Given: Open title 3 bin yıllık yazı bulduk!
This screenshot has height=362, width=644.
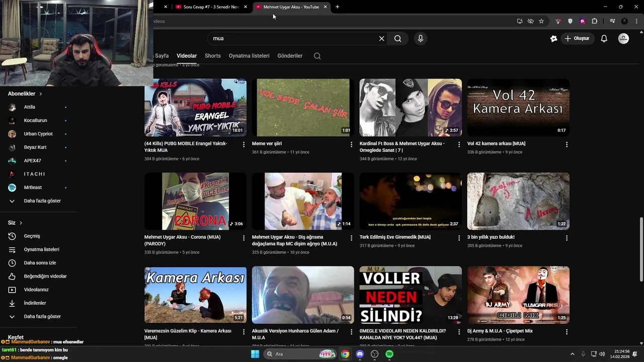Looking at the screenshot, I should 491,237.
